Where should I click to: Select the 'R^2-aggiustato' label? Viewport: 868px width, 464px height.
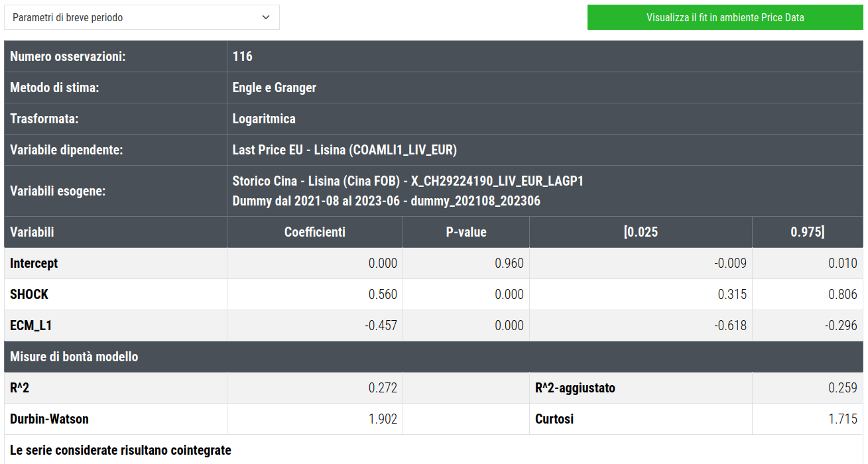pos(575,388)
